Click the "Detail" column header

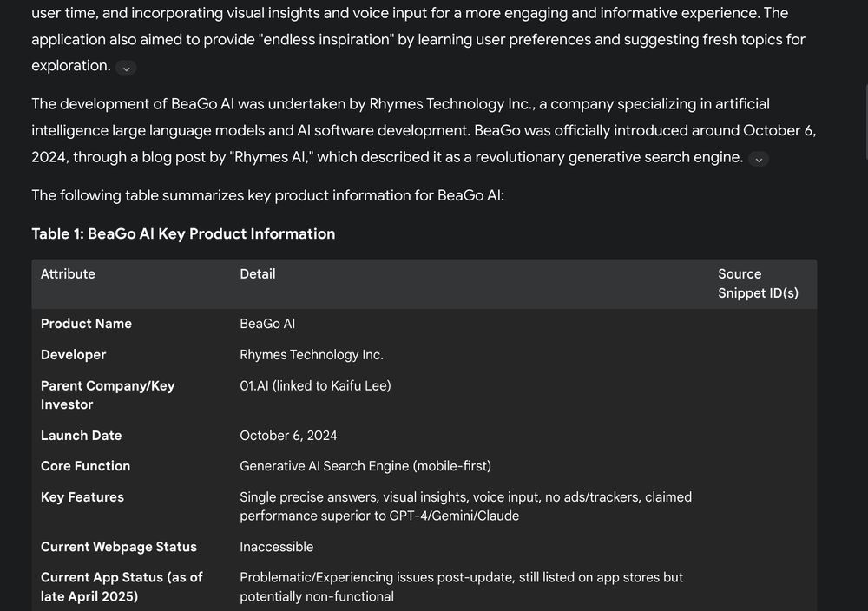coord(257,274)
